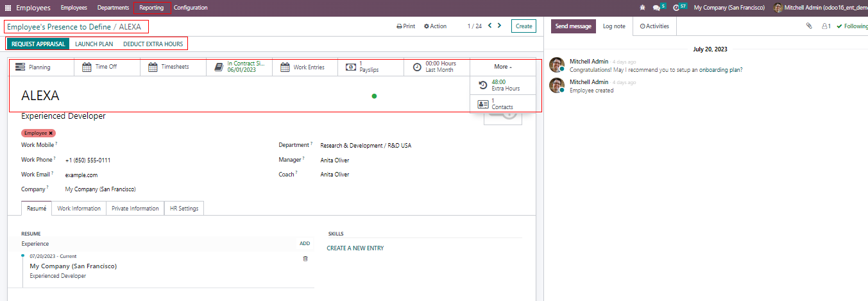868x301 pixels.
Task: Delete resume entry with trash icon
Action: click(x=305, y=259)
